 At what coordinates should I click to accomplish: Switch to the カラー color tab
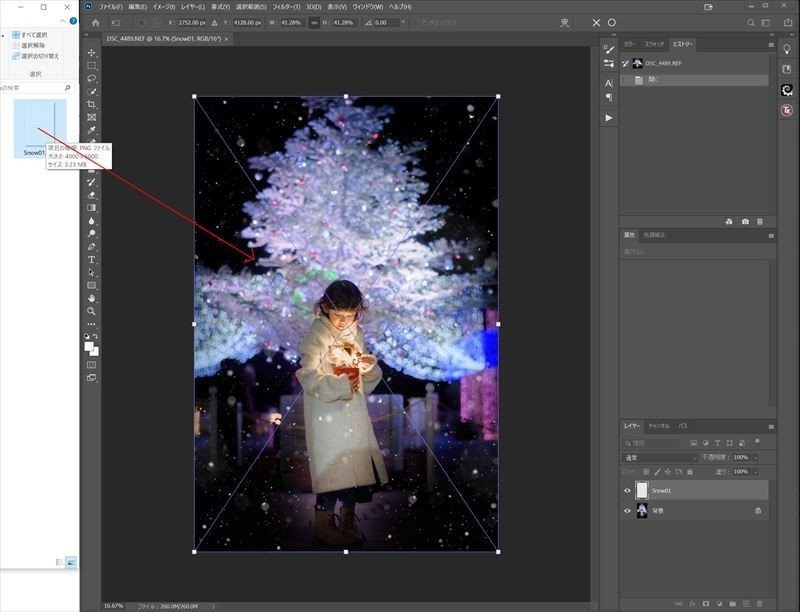point(630,44)
